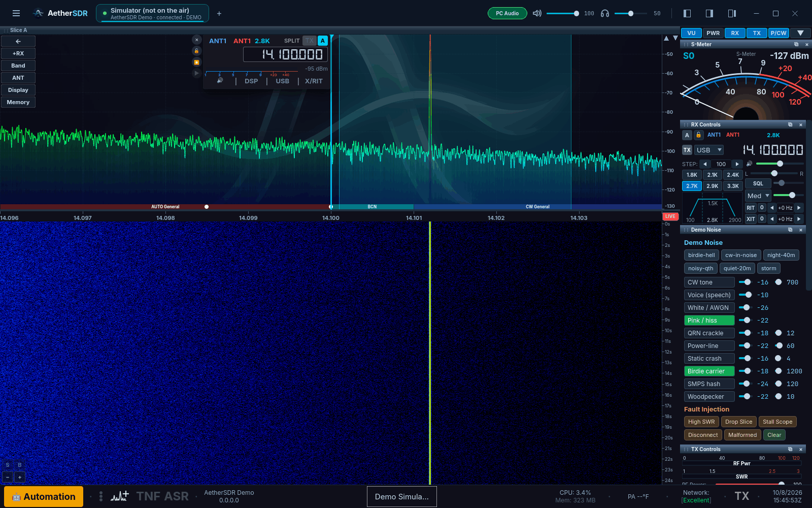The image size is (812, 508).
Task: Click the orange record button on slice flag
Action: click(196, 62)
